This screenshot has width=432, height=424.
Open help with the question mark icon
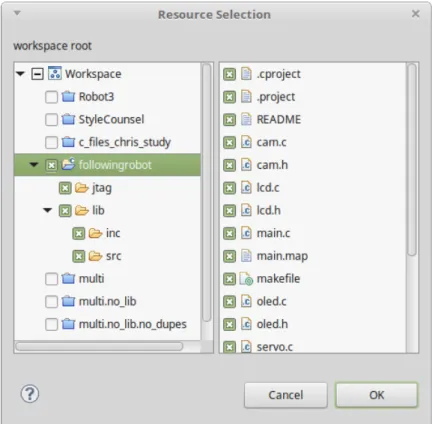tap(30, 394)
